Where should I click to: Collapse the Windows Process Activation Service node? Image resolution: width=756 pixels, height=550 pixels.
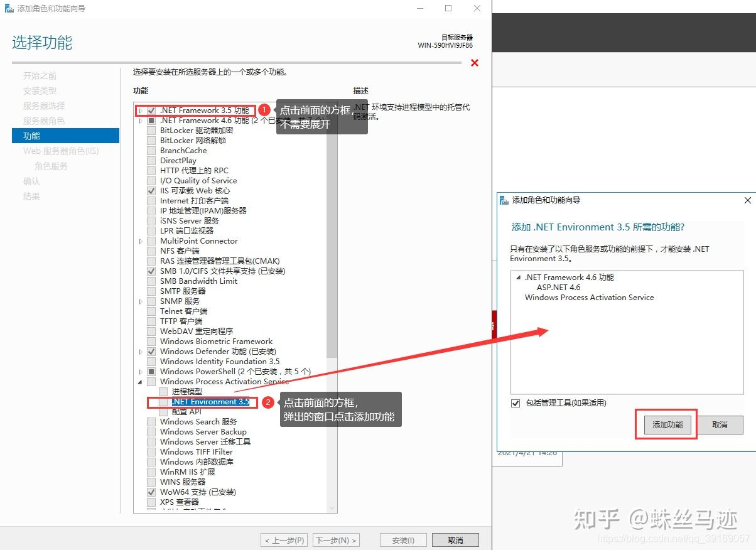pyautogui.click(x=141, y=382)
